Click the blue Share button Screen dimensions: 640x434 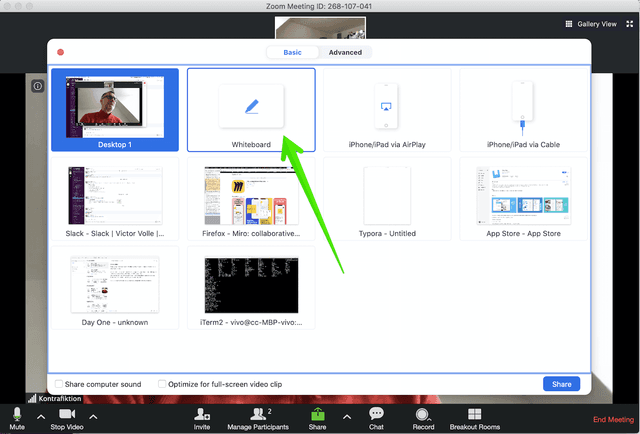[561, 384]
